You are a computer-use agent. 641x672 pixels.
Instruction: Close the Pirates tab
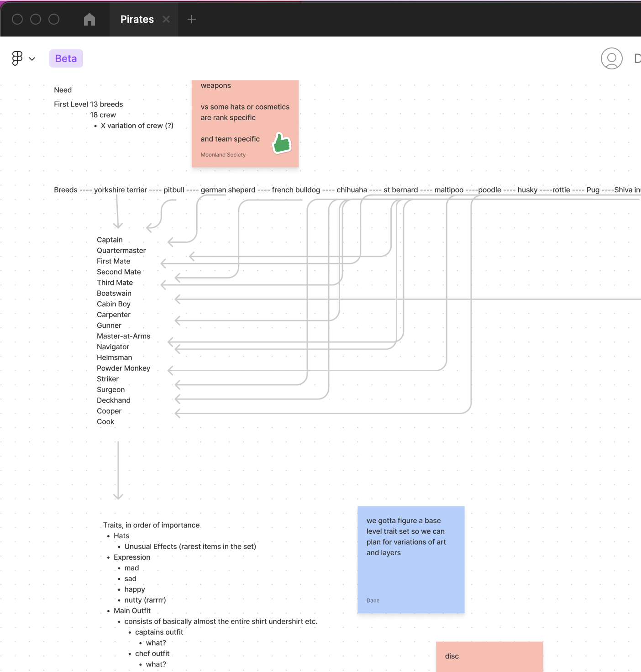tap(166, 19)
